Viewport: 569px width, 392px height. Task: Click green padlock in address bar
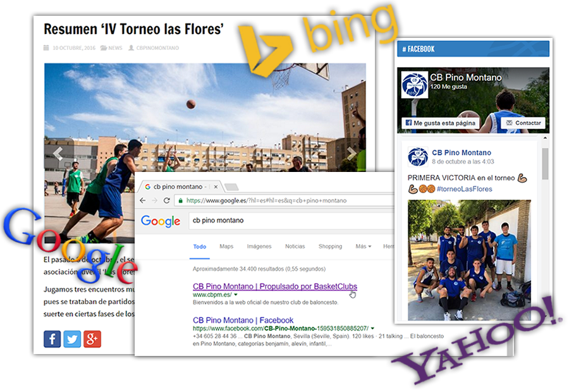[x=180, y=200]
